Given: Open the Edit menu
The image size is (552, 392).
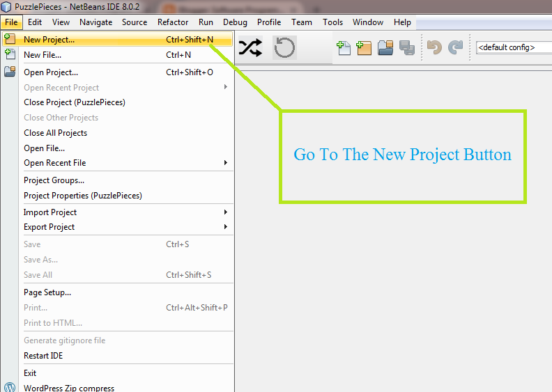Looking at the screenshot, I should click(x=35, y=22).
